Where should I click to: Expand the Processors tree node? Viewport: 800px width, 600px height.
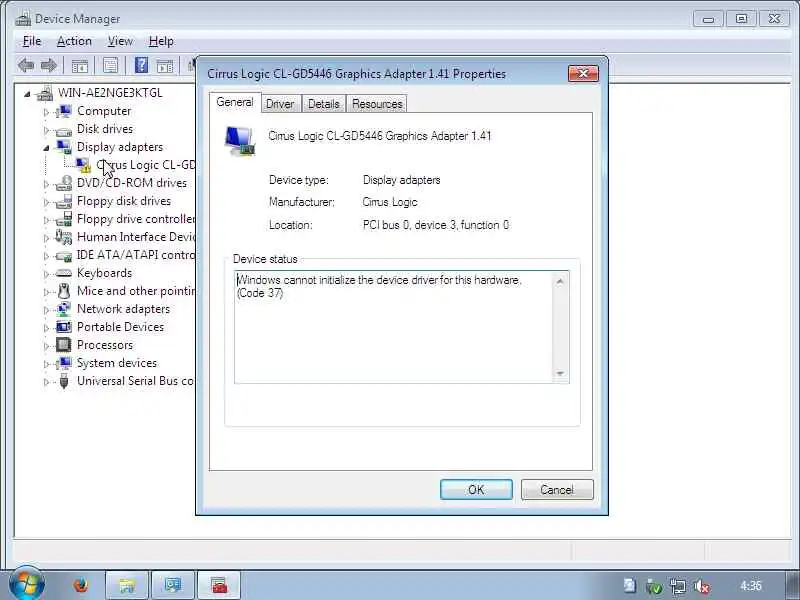[x=46, y=346]
